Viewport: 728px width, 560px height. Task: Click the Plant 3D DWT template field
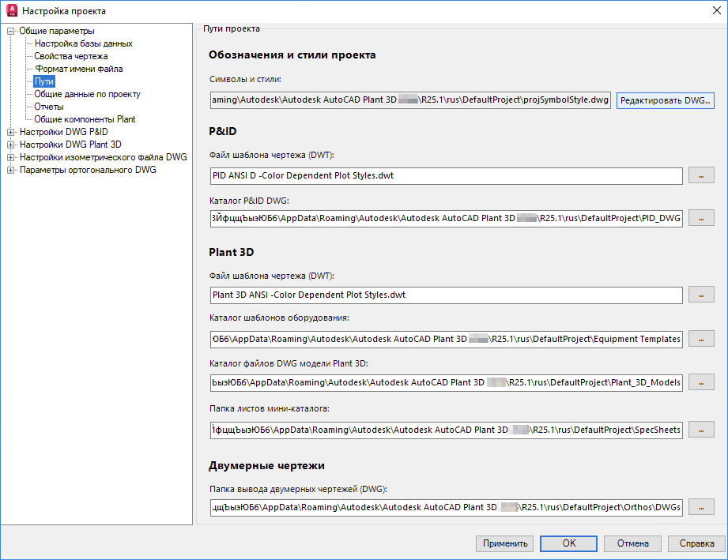tap(446, 295)
